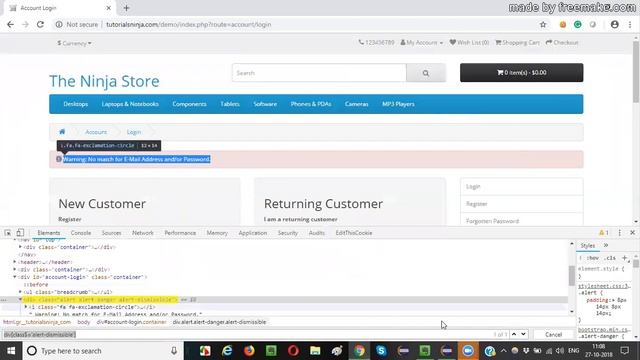Open Chrome's three-dot menu
Image resolution: width=640 pixels, height=360 pixels.
coord(630,24)
